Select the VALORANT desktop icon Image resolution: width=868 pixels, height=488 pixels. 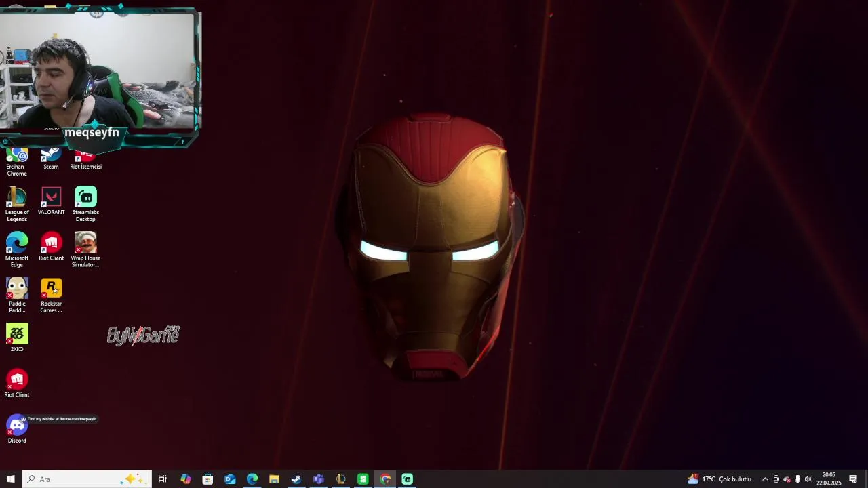51,201
